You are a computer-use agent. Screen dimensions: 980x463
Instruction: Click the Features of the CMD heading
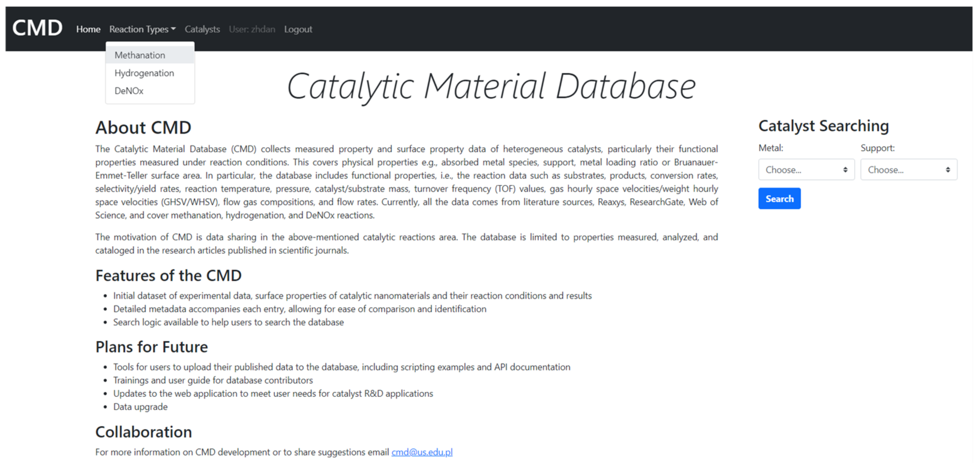[168, 276]
